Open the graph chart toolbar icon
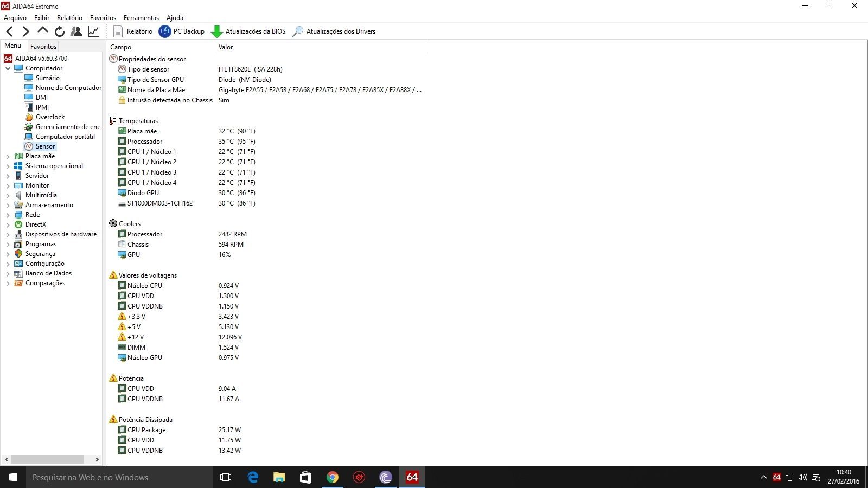Screen dimensions: 868x488 (93, 31)
